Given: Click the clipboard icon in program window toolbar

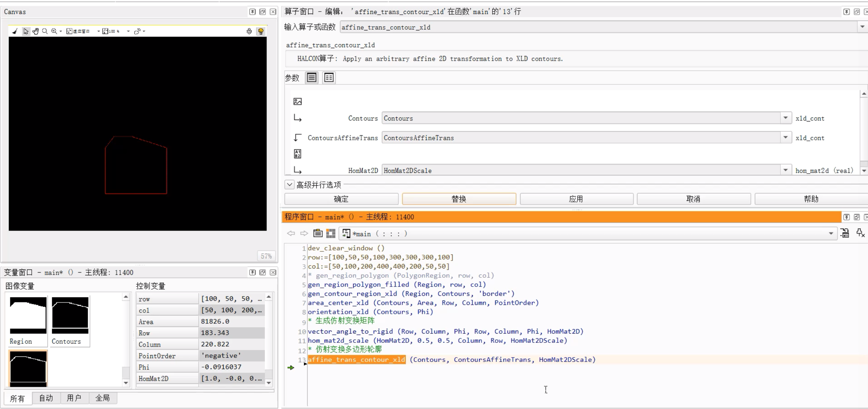Looking at the screenshot, I should 318,233.
